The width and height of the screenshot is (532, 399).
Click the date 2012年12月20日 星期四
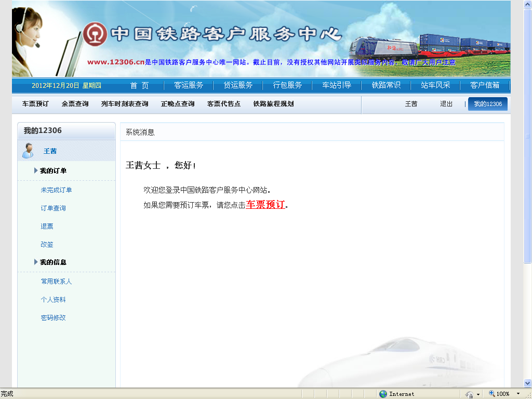tap(66, 86)
